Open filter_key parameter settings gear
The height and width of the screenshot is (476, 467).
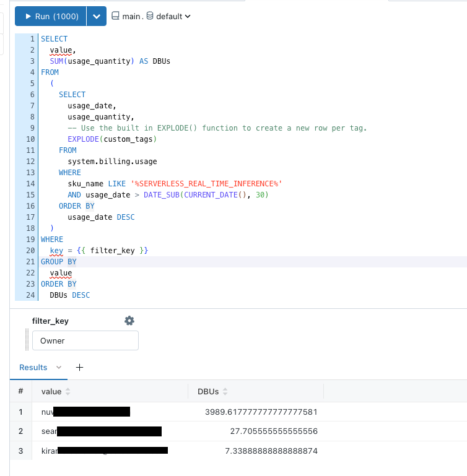[x=129, y=321]
